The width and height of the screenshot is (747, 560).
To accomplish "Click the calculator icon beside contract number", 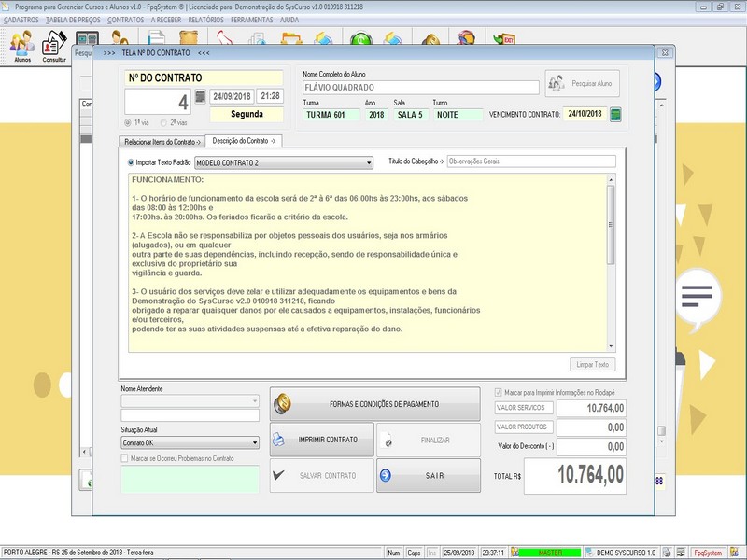I will [200, 97].
